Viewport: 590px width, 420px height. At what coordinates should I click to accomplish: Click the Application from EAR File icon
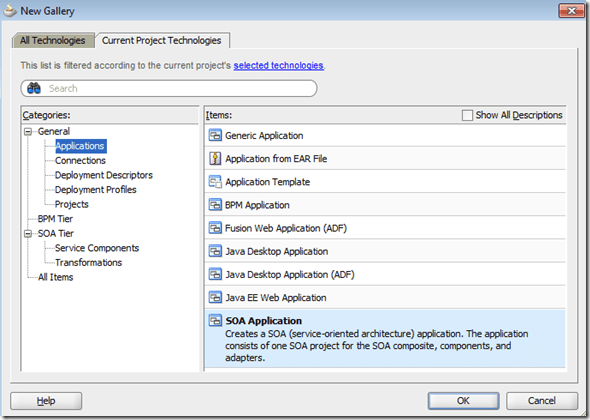point(215,158)
